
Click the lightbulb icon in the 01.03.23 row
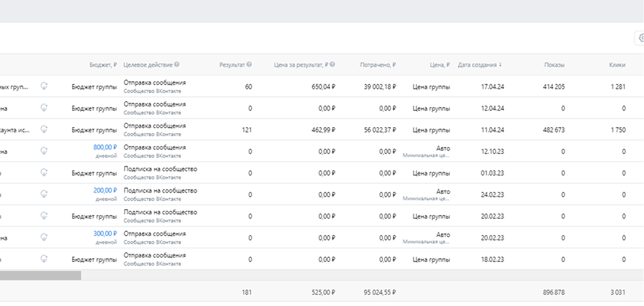(44, 172)
